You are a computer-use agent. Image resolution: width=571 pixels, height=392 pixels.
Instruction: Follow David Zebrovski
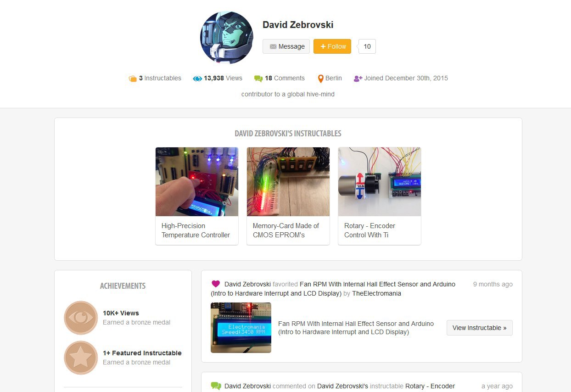coord(332,46)
